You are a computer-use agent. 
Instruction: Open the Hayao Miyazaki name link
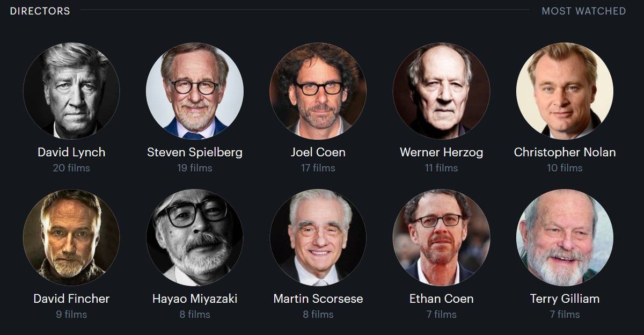195,298
